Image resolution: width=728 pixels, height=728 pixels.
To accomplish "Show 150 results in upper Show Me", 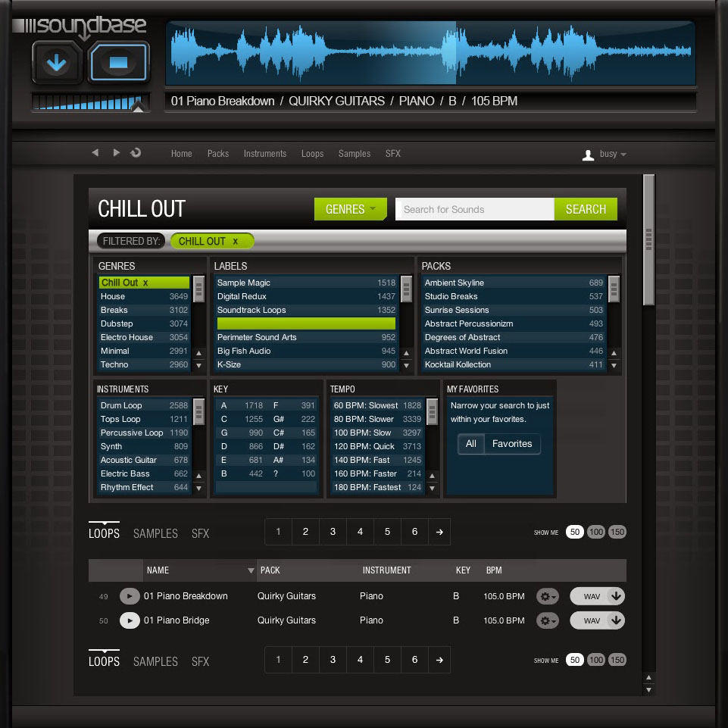I will (x=617, y=532).
